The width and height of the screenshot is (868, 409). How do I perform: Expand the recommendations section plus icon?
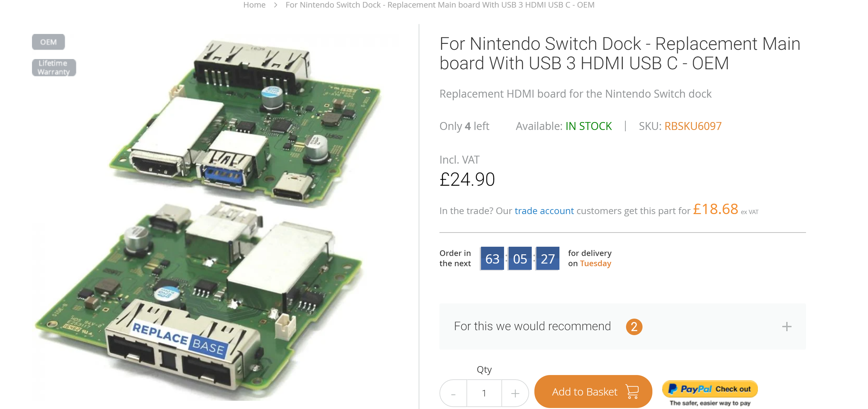(x=787, y=327)
